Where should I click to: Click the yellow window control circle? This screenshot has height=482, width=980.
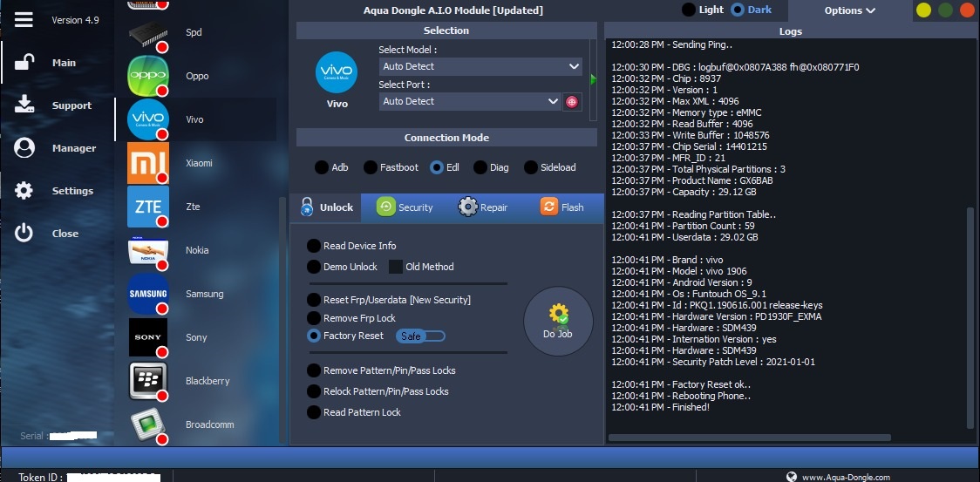pyautogui.click(x=923, y=10)
